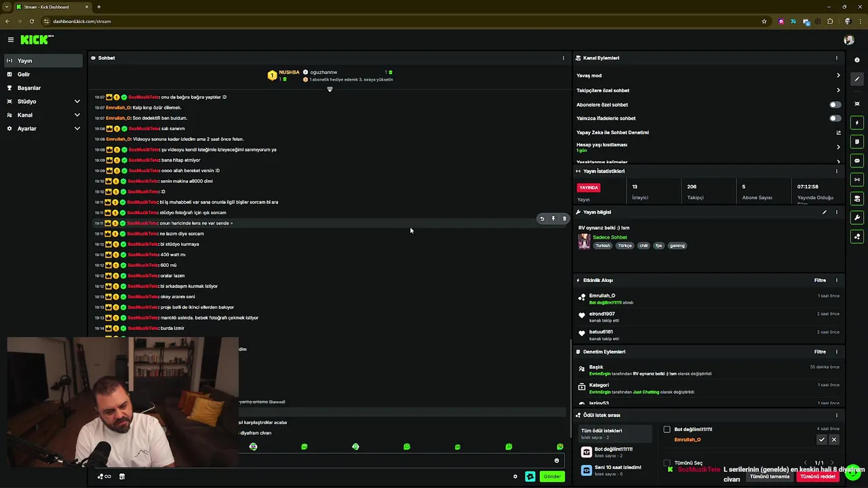Click the channel points infinity icon below chat

104,476
